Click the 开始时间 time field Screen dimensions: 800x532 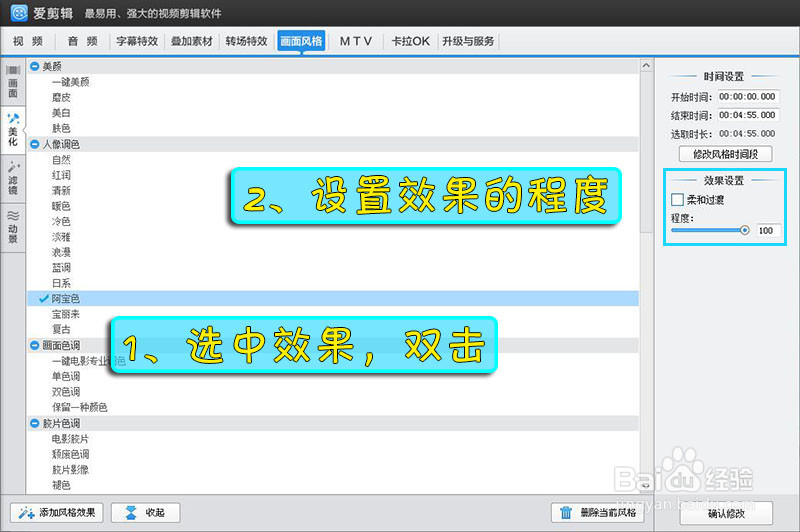[x=748, y=97]
